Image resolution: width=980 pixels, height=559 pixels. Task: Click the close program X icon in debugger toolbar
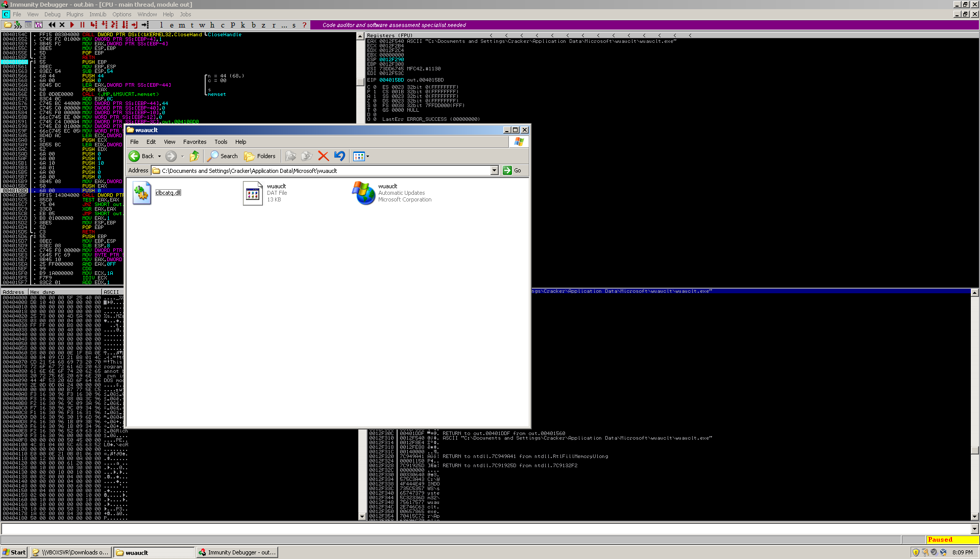tap(62, 25)
